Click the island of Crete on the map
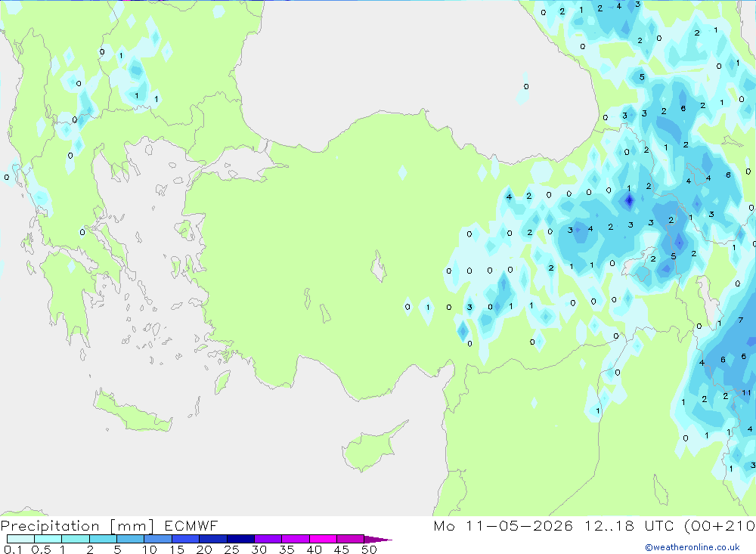The width and height of the screenshot is (756, 554). pos(132,411)
